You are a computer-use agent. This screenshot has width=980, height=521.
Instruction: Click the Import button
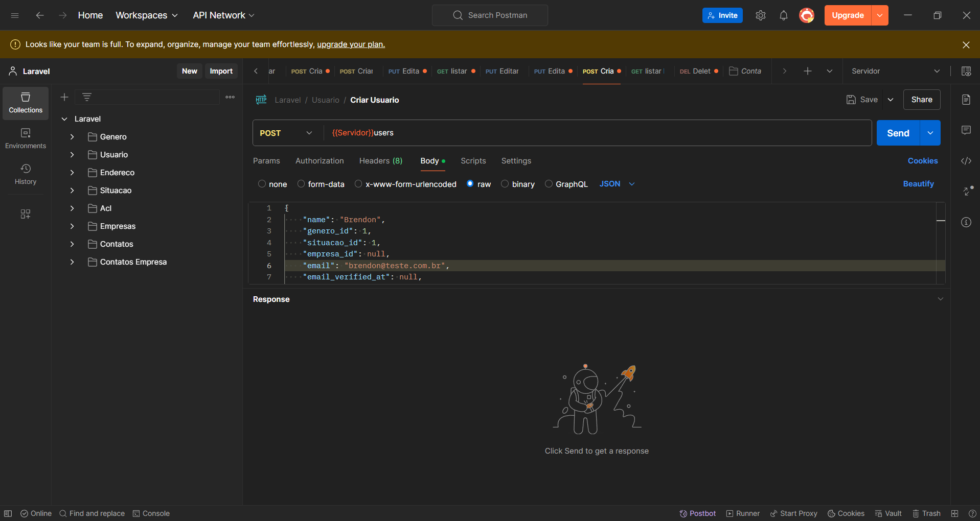click(x=221, y=71)
